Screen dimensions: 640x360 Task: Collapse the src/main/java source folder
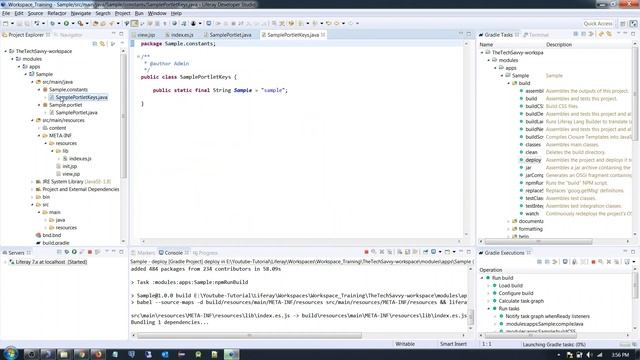click(x=32, y=82)
